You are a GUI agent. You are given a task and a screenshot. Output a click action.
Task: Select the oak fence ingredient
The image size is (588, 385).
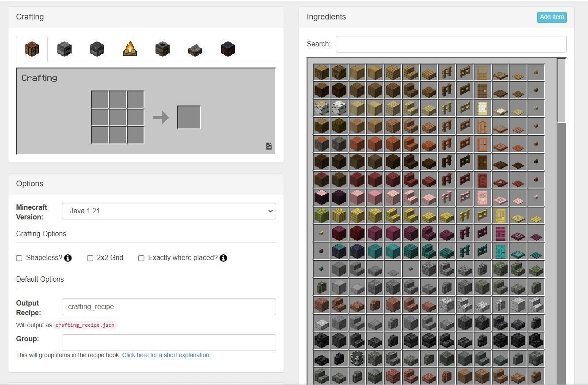[447, 72]
